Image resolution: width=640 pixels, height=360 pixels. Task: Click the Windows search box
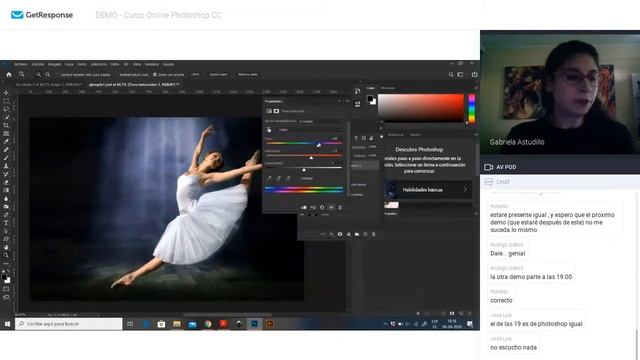(69, 324)
